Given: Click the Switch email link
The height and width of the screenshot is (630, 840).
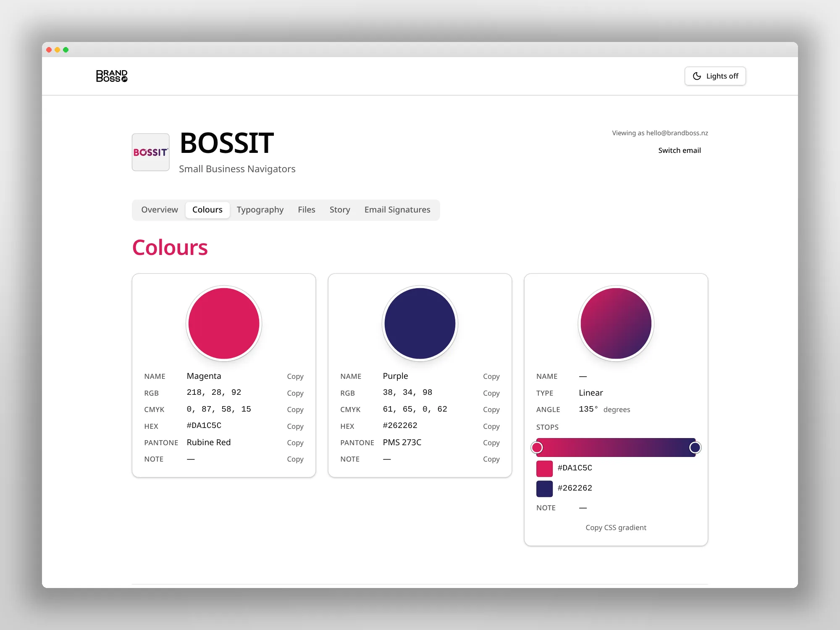Looking at the screenshot, I should tap(679, 150).
